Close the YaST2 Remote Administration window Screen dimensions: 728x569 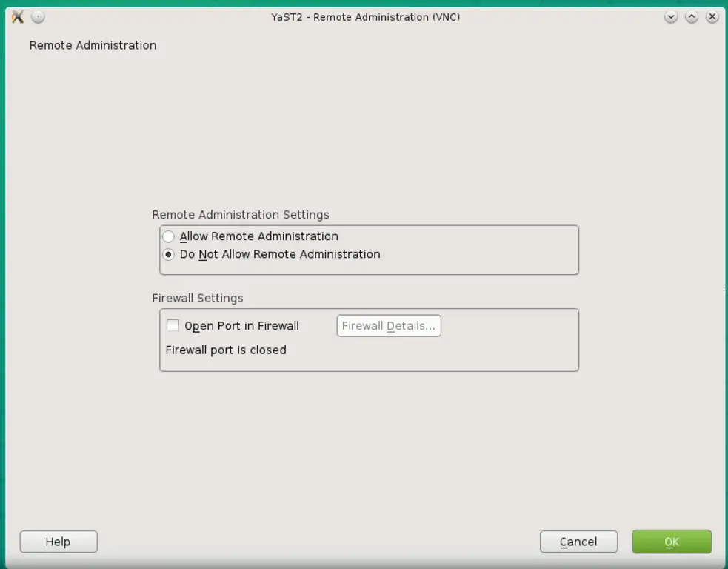tap(712, 17)
